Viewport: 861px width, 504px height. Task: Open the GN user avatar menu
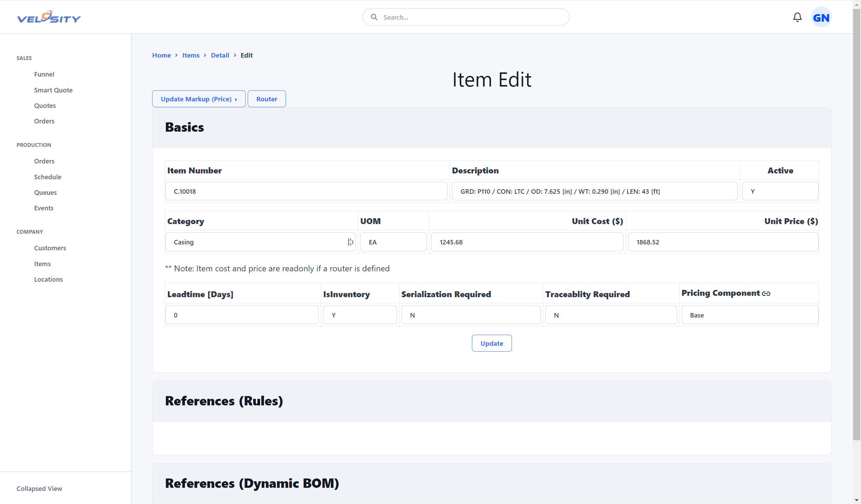(821, 17)
